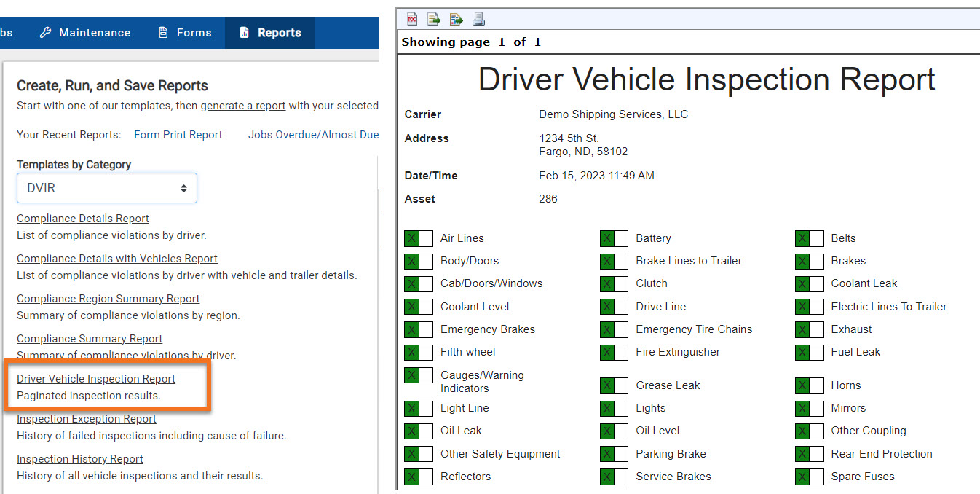Open the Inspection Exception Report link
The width and height of the screenshot is (980, 494).
[x=87, y=419]
